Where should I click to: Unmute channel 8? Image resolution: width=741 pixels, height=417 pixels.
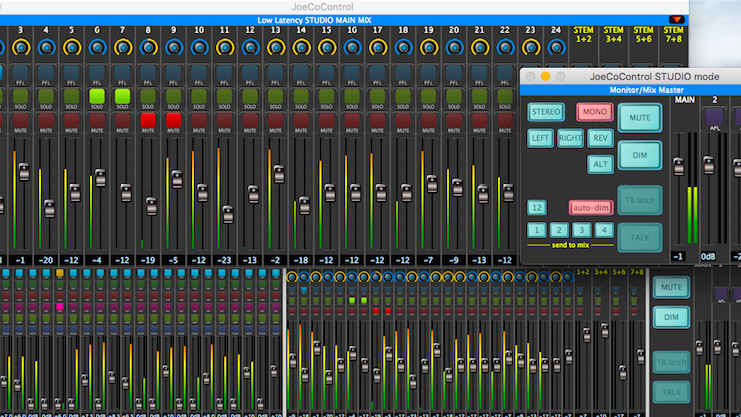(148, 120)
